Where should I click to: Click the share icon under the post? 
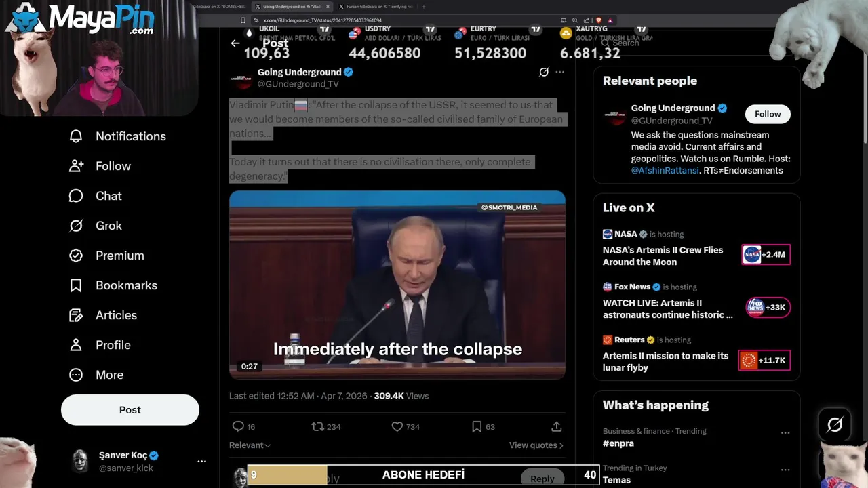pyautogui.click(x=557, y=426)
